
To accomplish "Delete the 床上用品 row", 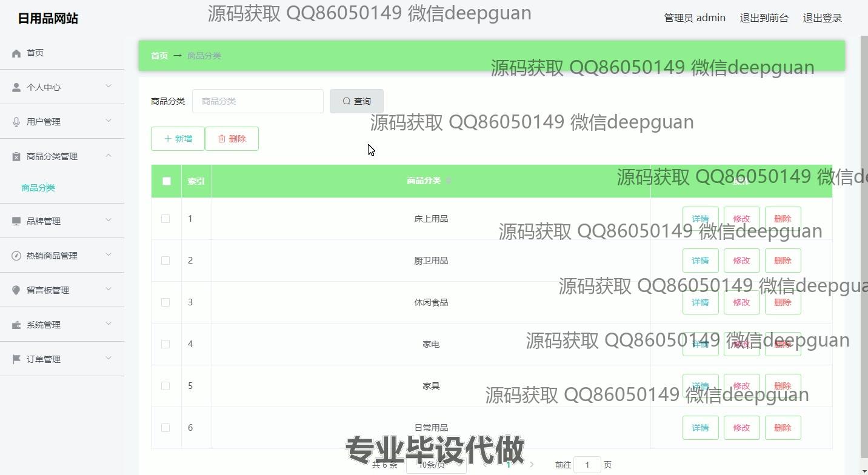I will 783,219.
